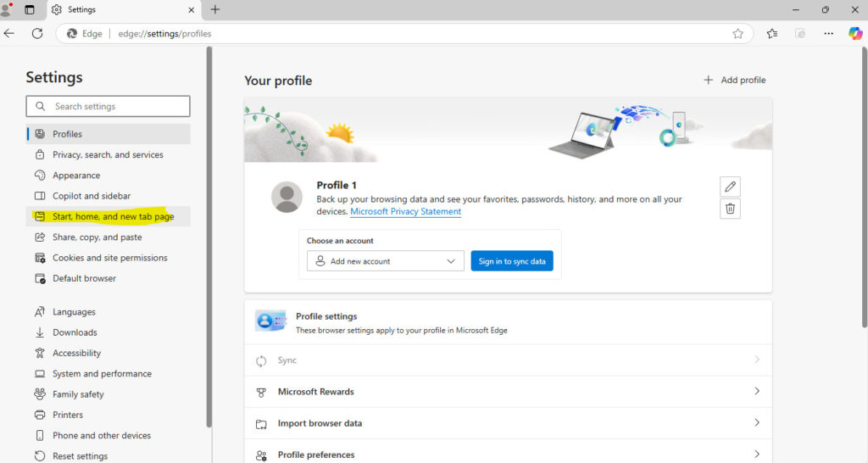Click the address bar URL
The height and width of the screenshot is (463, 868).
[x=164, y=34]
